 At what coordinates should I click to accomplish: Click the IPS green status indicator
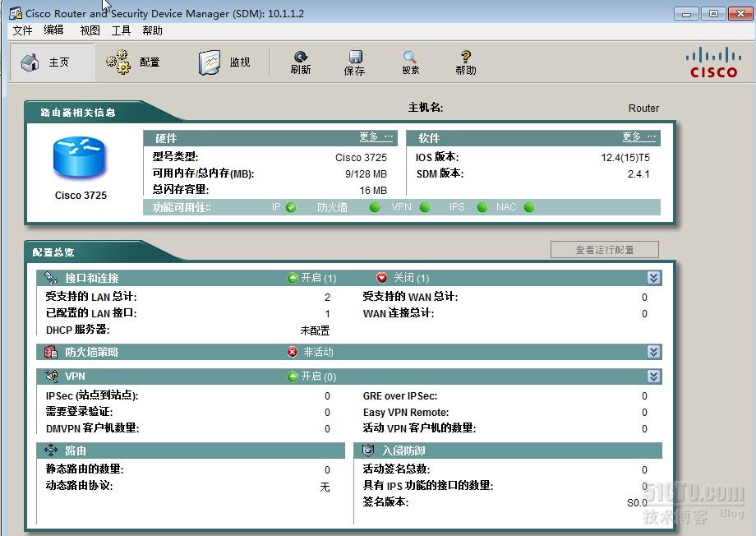pos(482,207)
